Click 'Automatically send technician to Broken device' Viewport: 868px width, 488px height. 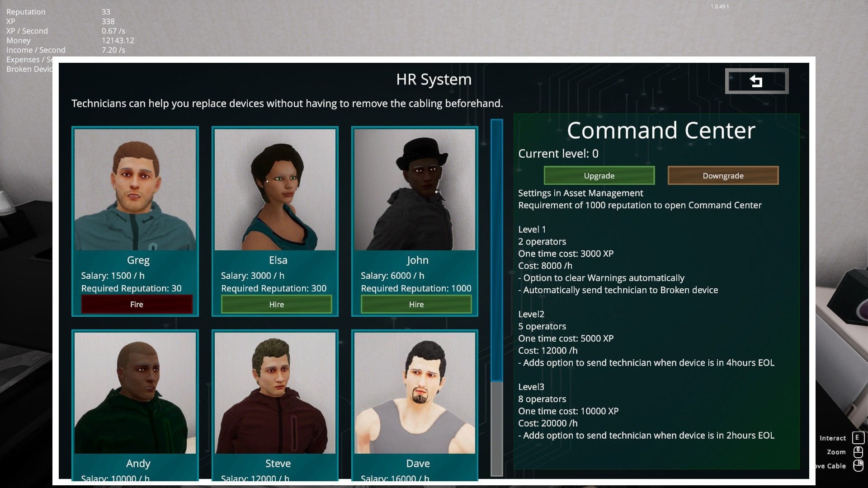point(618,290)
